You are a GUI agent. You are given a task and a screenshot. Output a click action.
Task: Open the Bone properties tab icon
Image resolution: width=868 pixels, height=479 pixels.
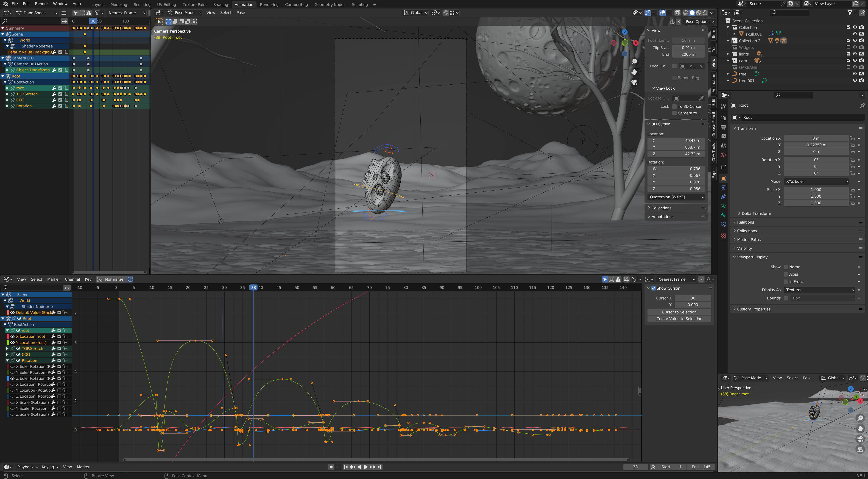[x=723, y=215]
